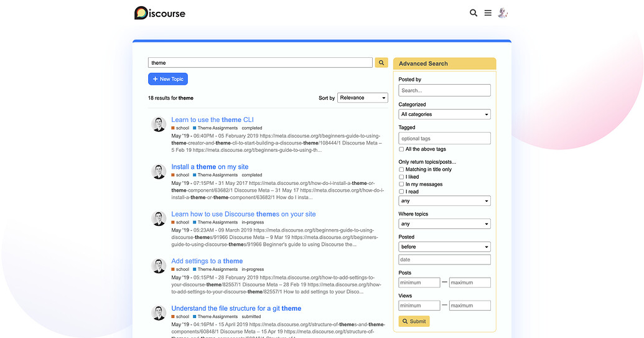Open the Posted 'before' dropdown

point(444,247)
